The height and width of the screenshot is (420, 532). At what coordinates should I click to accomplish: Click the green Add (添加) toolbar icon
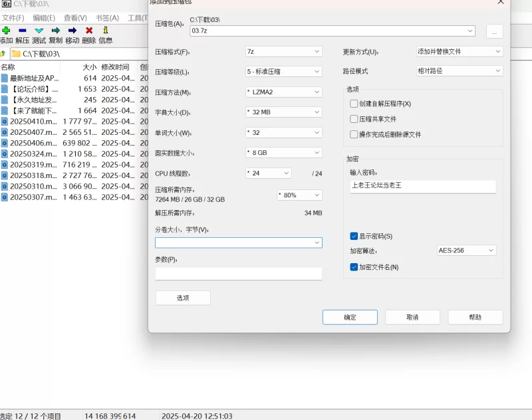tap(6, 31)
